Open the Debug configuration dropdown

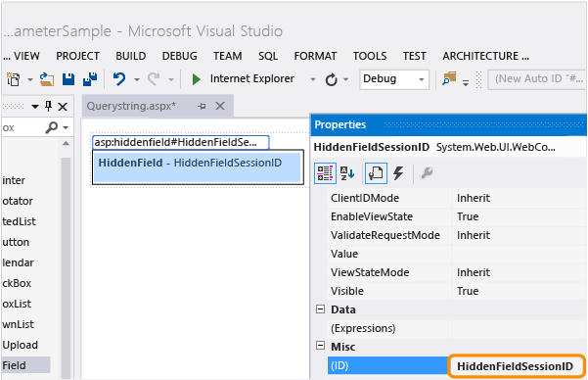pos(394,79)
